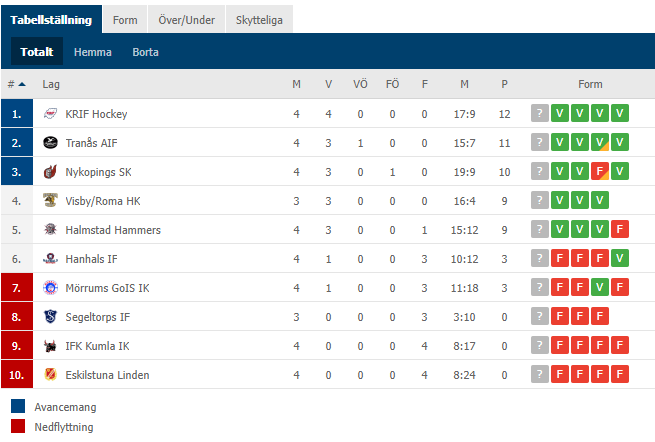Click the red F form badge for Nykopings SK
Image resolution: width=655 pixels, height=442 pixels.
click(x=599, y=171)
